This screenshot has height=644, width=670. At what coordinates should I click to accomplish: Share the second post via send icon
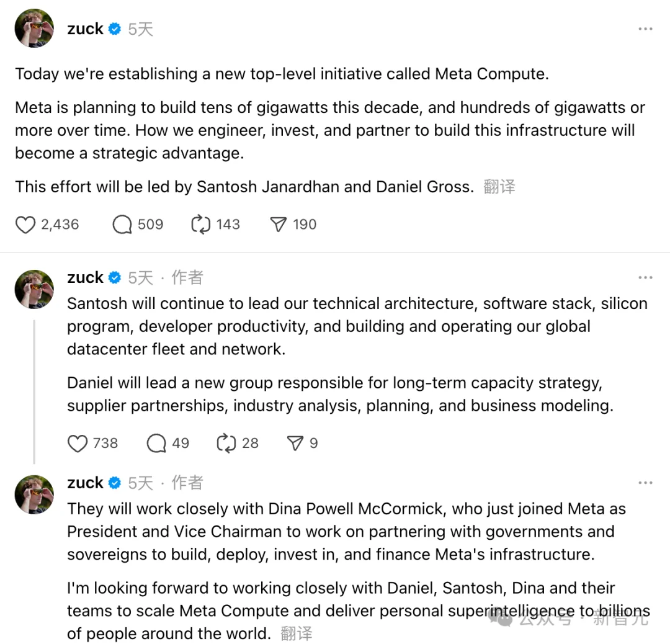coord(295,444)
